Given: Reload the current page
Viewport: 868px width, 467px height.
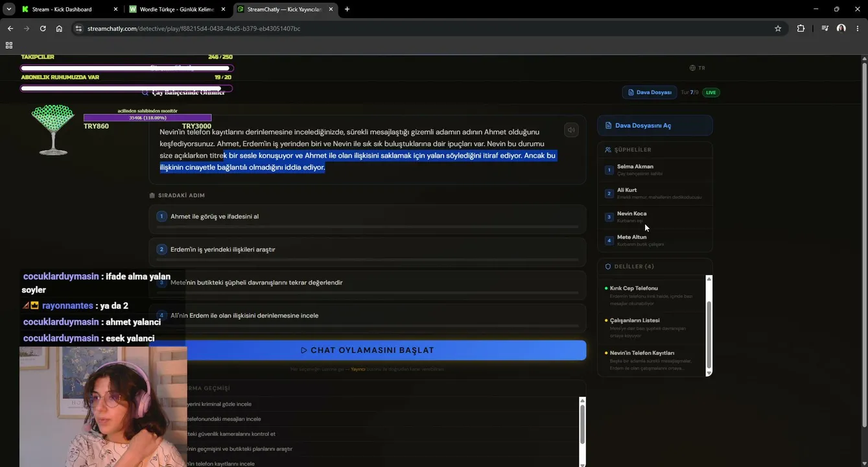Looking at the screenshot, I should pyautogui.click(x=43, y=29).
